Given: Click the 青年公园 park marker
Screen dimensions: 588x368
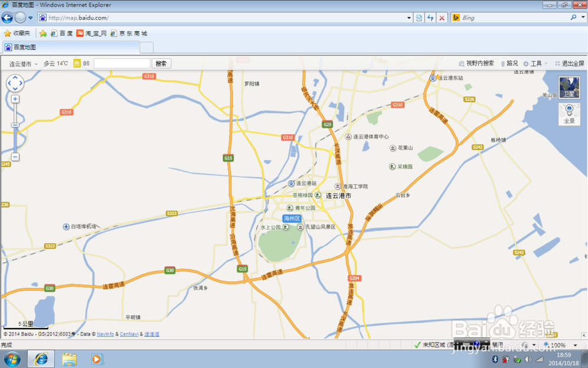Looking at the screenshot, I should (x=289, y=208).
